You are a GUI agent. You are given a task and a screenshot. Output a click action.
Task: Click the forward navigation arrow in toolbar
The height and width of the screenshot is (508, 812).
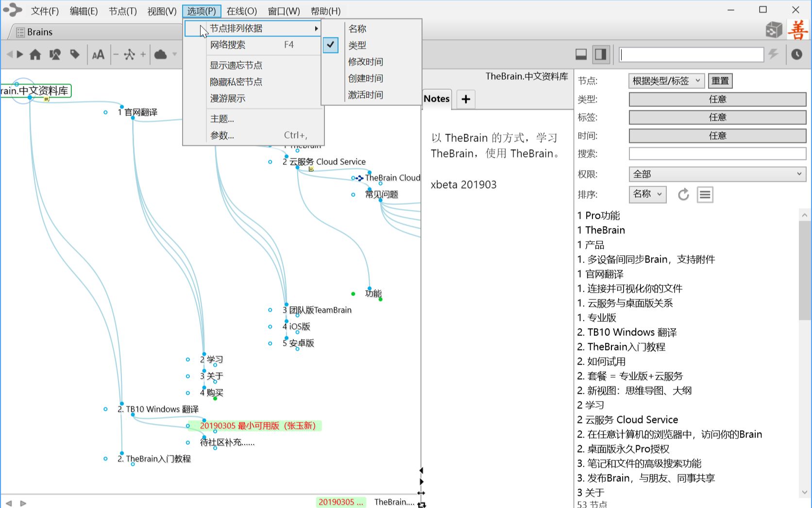pyautogui.click(x=20, y=54)
